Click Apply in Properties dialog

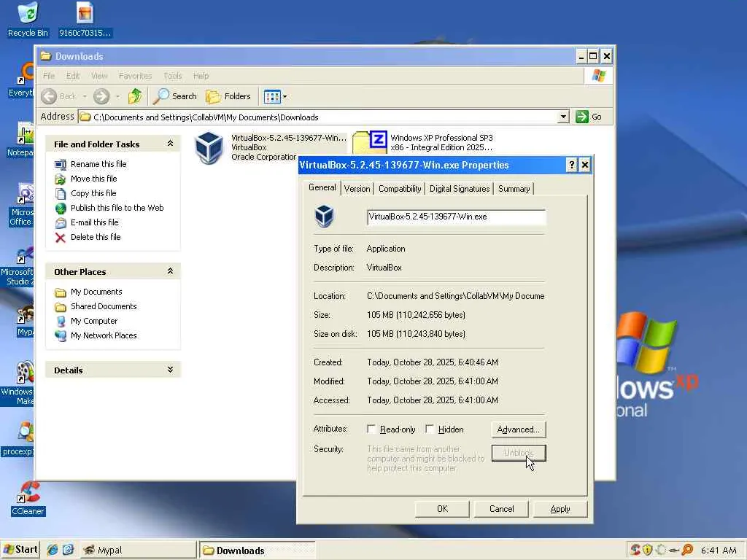coord(560,509)
